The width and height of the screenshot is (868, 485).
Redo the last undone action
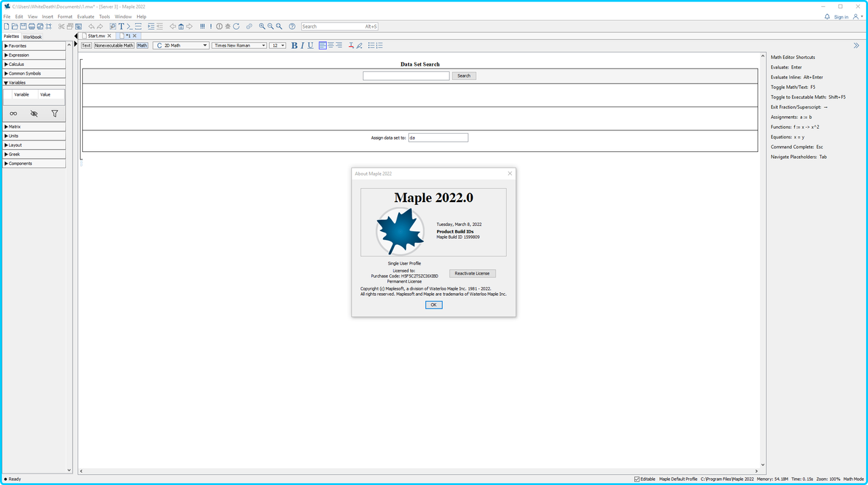(x=100, y=26)
